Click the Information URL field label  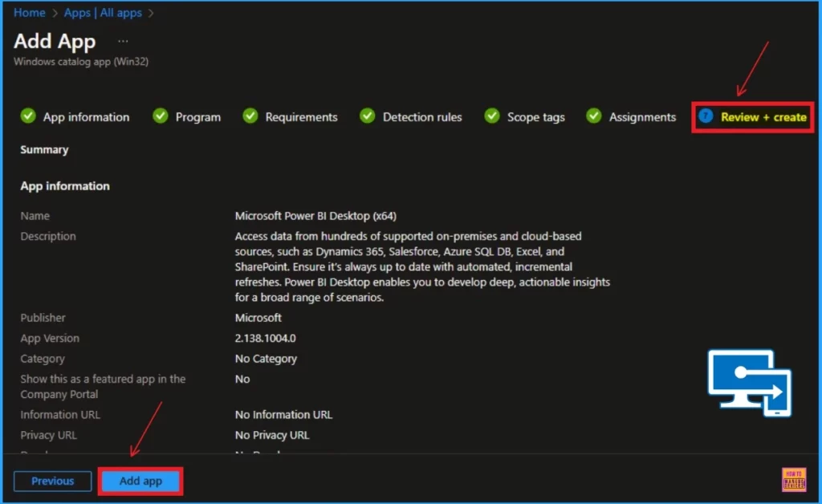(x=60, y=415)
